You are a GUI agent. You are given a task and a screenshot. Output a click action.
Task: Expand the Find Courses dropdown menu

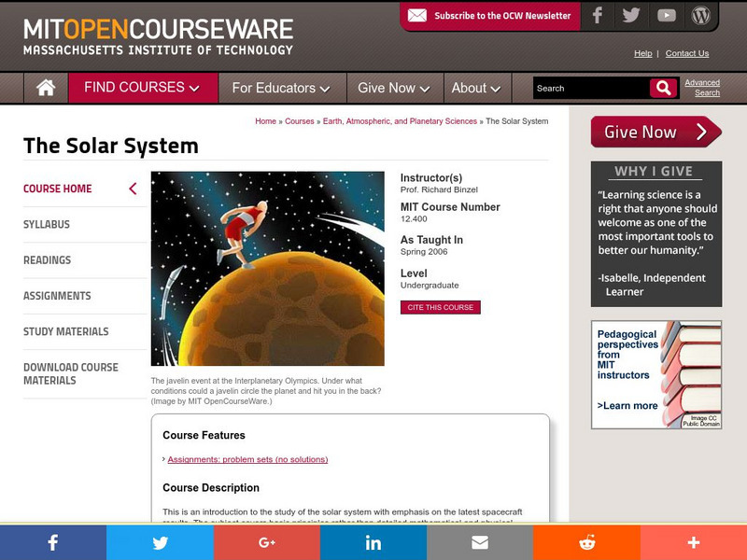click(x=143, y=88)
